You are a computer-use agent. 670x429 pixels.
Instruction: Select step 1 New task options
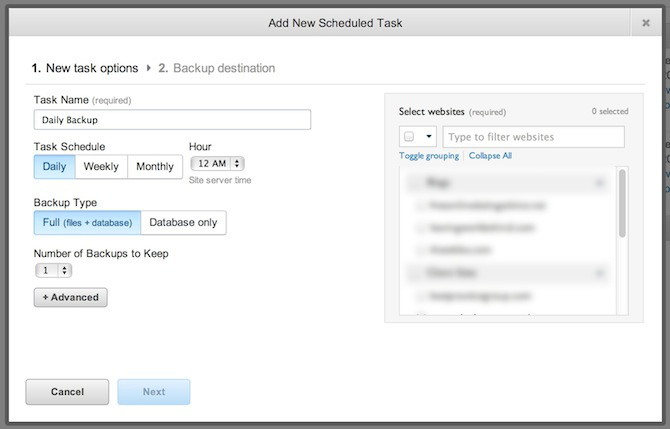pos(84,68)
